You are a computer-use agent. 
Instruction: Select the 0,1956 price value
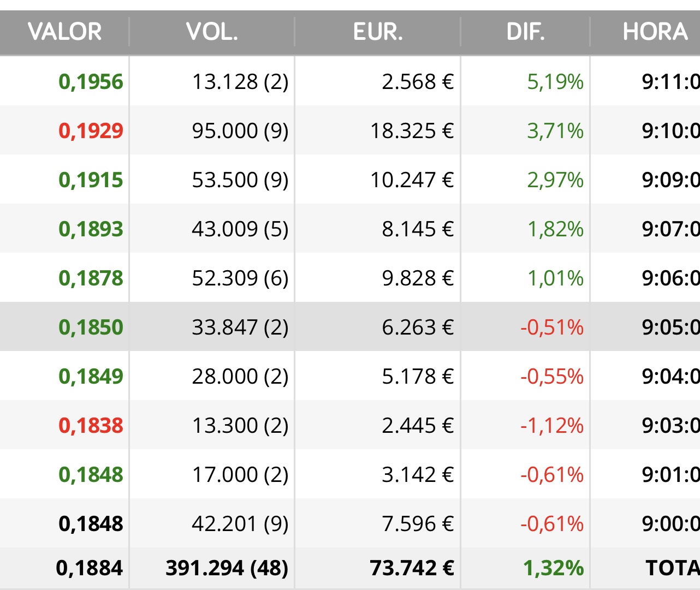pyautogui.click(x=91, y=82)
